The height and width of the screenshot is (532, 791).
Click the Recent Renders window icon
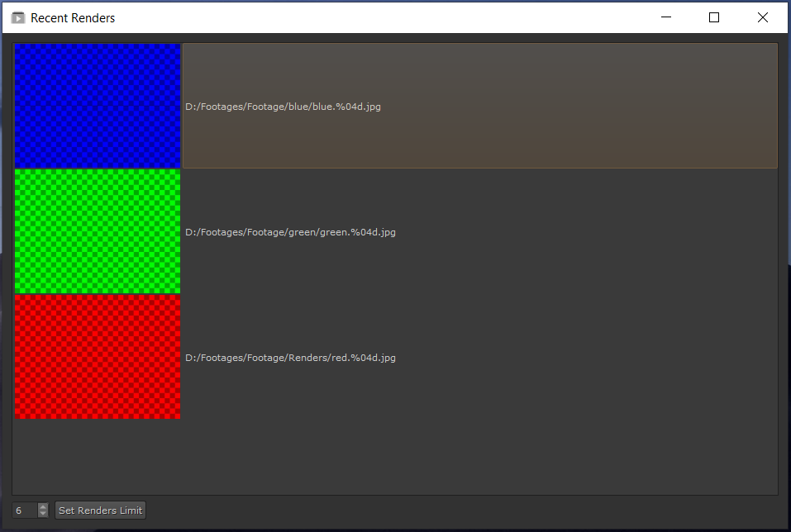coord(18,17)
